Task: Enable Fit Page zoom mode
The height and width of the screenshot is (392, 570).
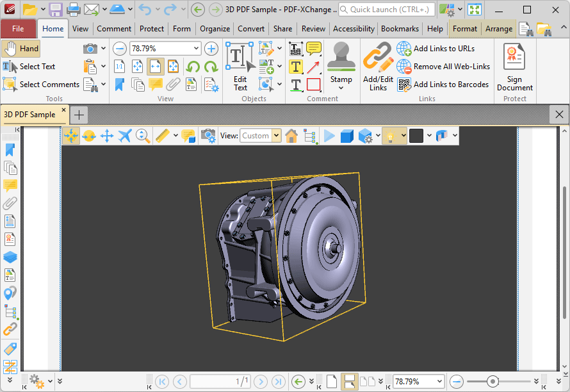Action: [x=138, y=67]
